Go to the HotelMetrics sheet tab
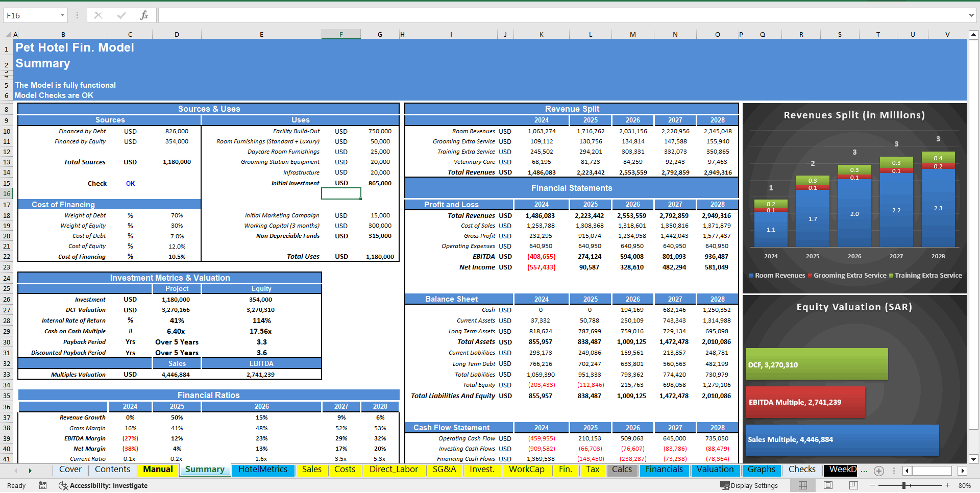The image size is (980, 493). point(263,470)
